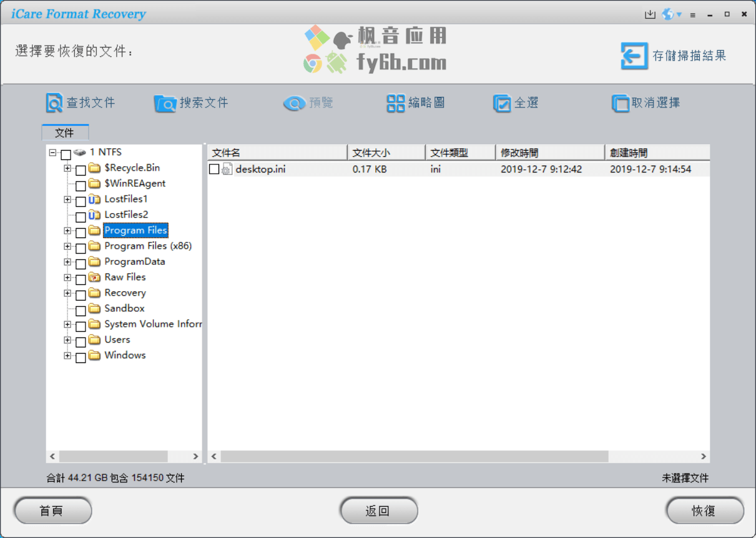The height and width of the screenshot is (538, 756).
Task: Expand the Program Files (x86) node
Action: tap(67, 246)
